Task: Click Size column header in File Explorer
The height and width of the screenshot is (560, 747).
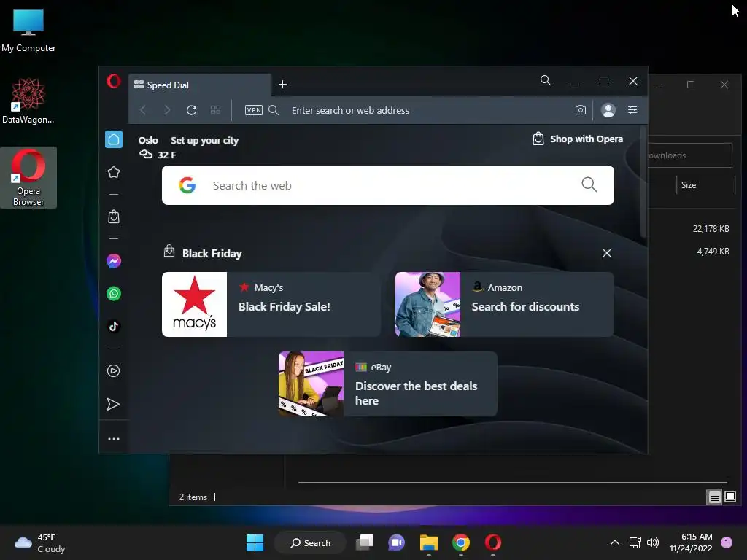Action: coord(689,184)
